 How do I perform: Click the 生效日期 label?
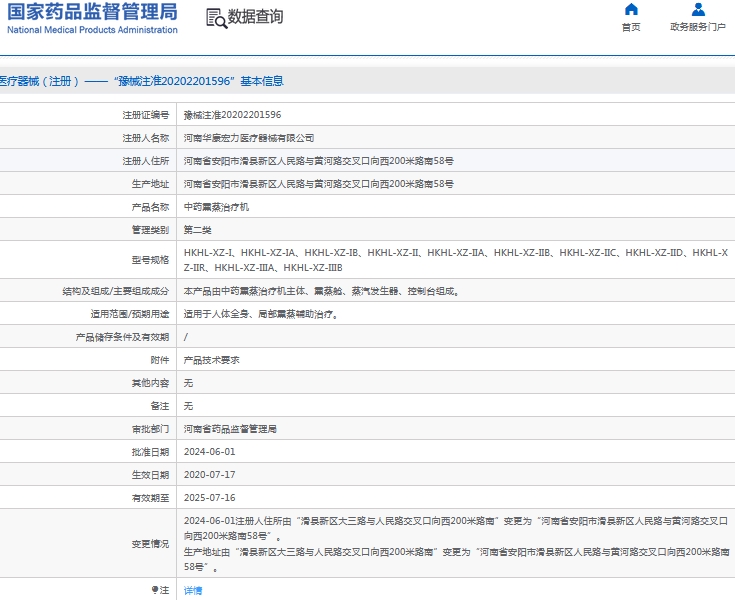pos(150,475)
